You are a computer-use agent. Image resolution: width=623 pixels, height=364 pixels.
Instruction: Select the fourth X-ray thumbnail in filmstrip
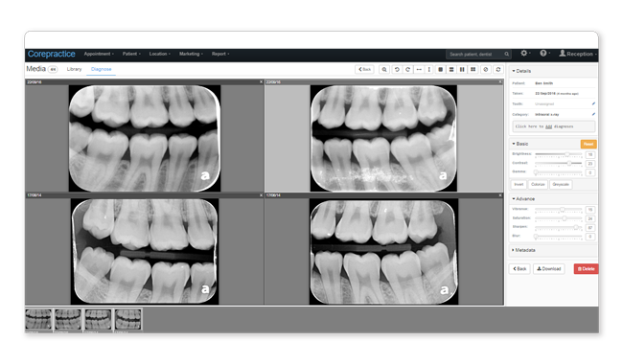click(127, 320)
